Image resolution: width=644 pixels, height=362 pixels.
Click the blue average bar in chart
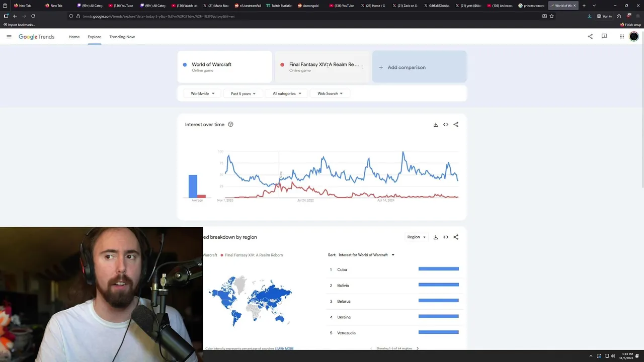click(193, 186)
